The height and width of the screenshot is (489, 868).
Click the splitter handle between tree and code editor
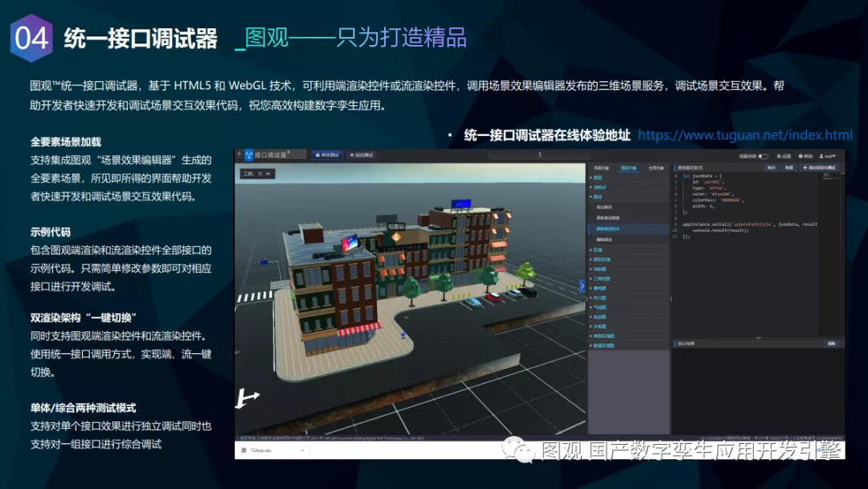(671, 298)
